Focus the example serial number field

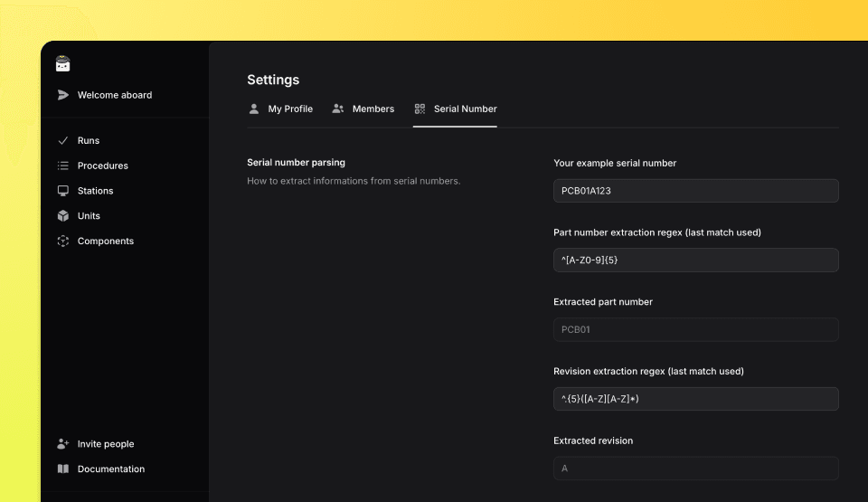(x=696, y=191)
